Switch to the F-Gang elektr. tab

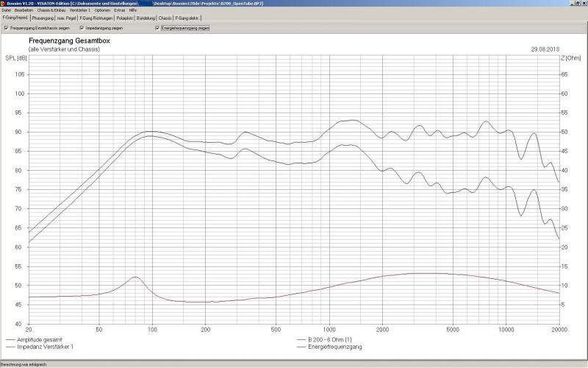[187, 18]
